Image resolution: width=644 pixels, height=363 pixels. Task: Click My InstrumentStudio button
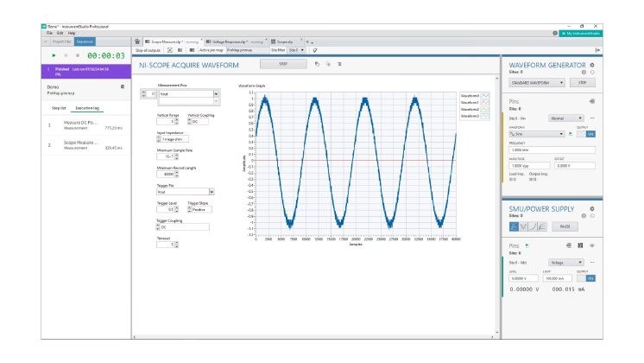tap(581, 34)
